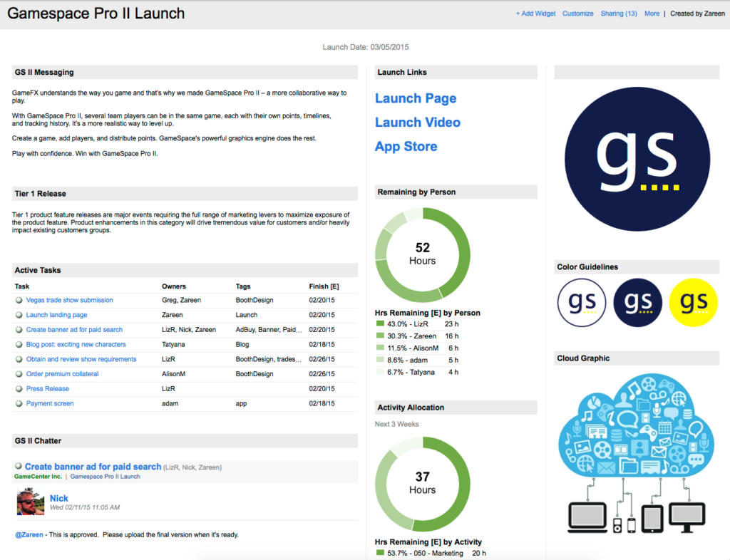Click the 52 Hours donut chart
Viewport: 730px width, 560px height.
[x=423, y=254]
